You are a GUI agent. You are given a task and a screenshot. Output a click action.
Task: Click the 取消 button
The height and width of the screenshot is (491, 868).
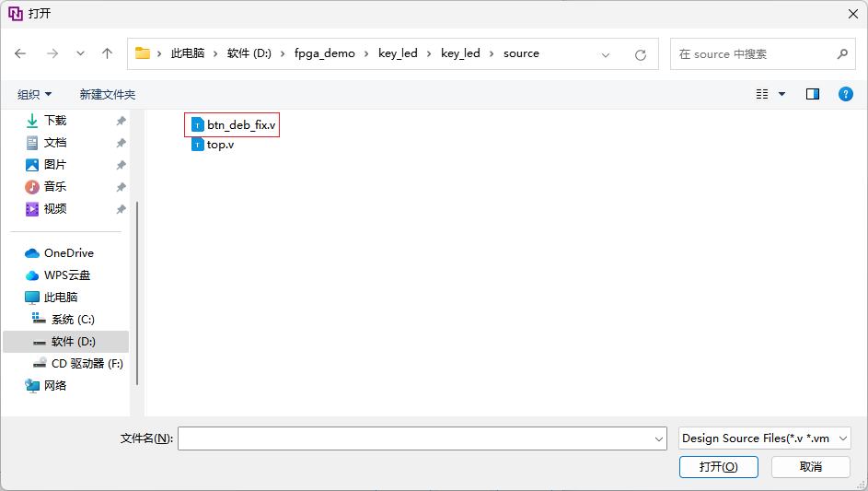[810, 467]
